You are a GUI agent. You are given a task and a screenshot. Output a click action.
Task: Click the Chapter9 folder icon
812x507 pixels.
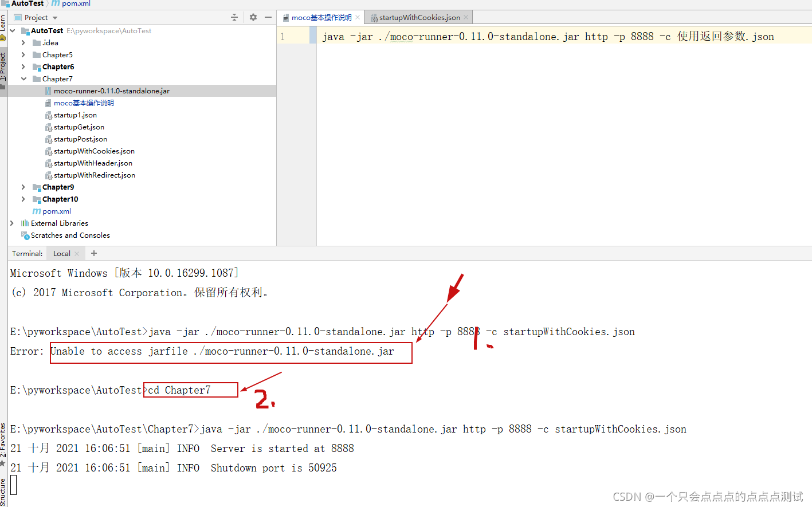pyautogui.click(x=37, y=187)
